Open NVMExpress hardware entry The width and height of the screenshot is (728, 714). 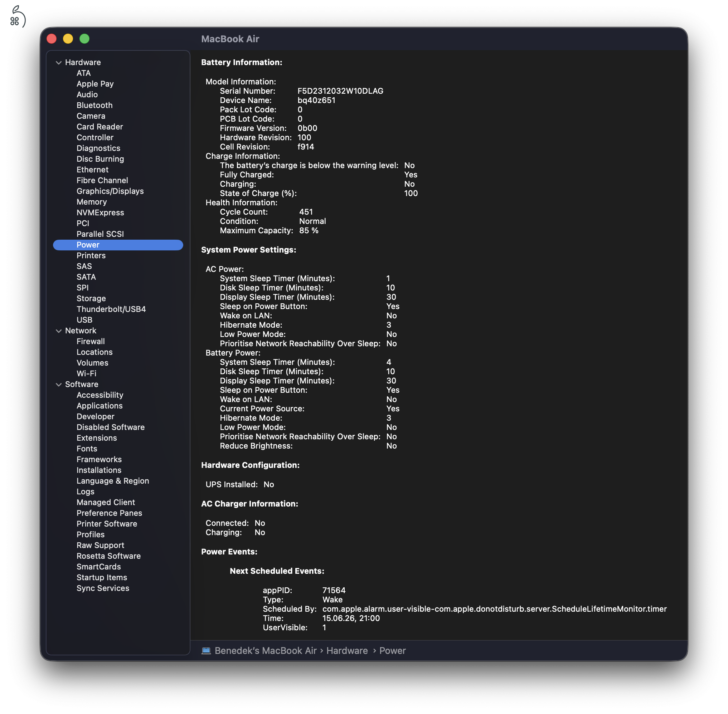pos(100,212)
